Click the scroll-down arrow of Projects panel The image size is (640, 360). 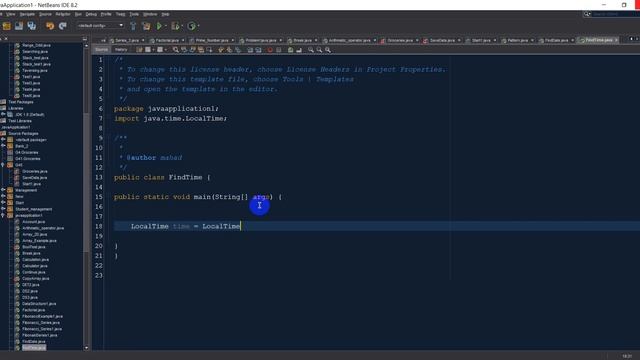coord(86,348)
